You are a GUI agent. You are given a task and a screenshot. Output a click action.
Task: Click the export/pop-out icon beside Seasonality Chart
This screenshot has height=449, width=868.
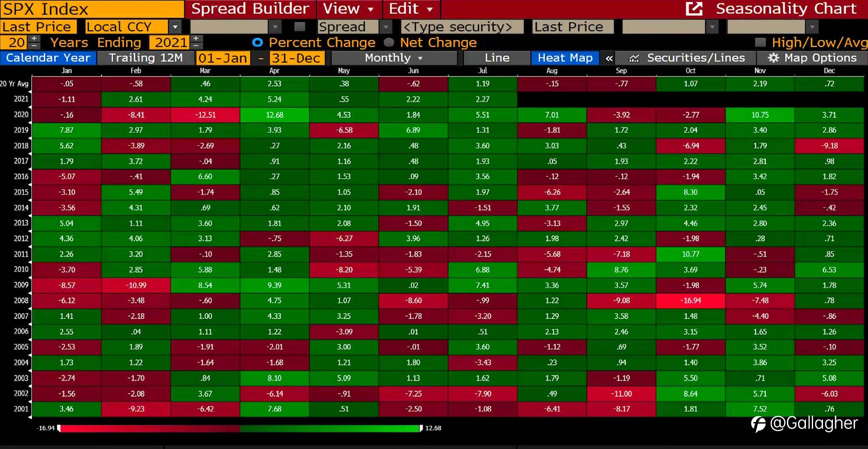point(694,8)
